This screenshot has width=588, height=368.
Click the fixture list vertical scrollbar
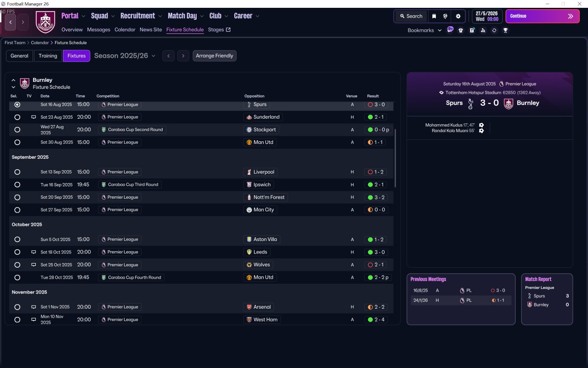(395, 158)
